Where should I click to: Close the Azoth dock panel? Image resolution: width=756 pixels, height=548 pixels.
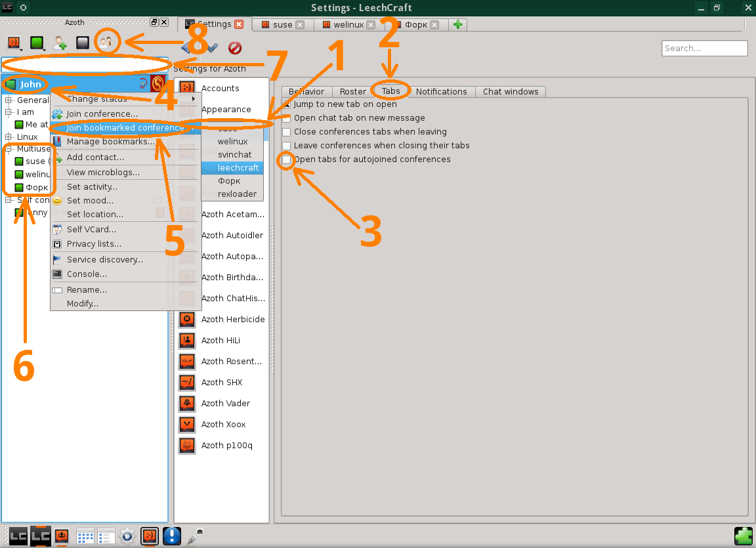coord(164,22)
